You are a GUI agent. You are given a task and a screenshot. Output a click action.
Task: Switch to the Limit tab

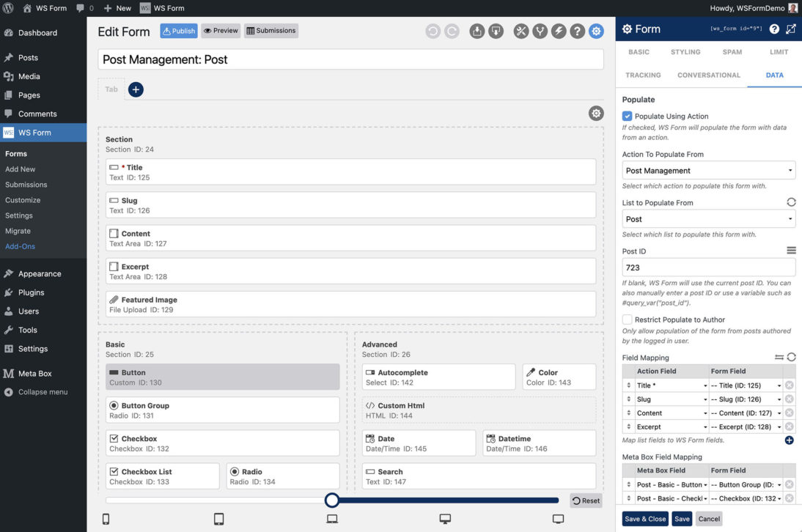pyautogui.click(x=779, y=52)
